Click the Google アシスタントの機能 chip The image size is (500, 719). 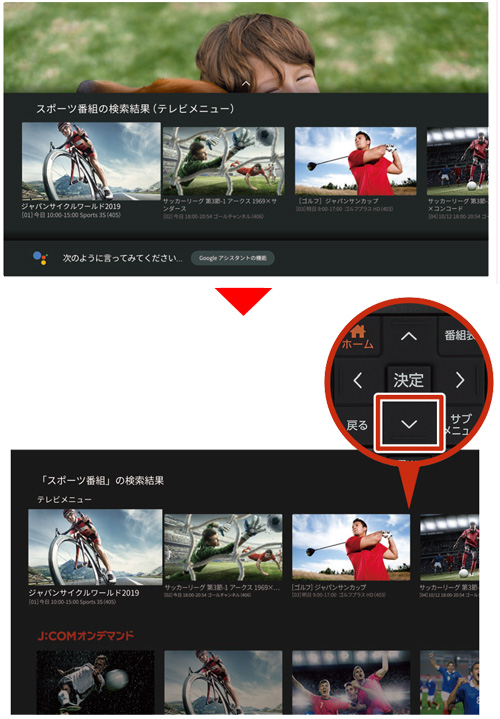point(233,258)
